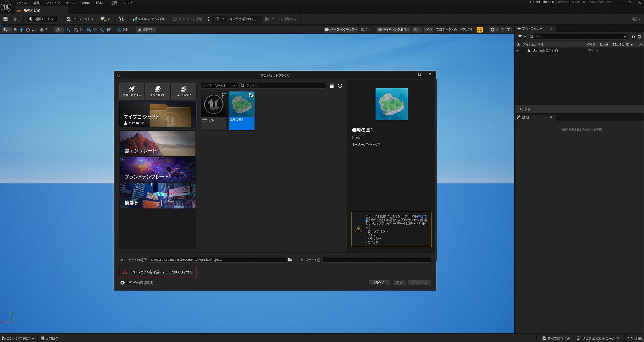Select the 島テンプレート category thumbnail
Screen dimensions: 644x342
point(158,144)
